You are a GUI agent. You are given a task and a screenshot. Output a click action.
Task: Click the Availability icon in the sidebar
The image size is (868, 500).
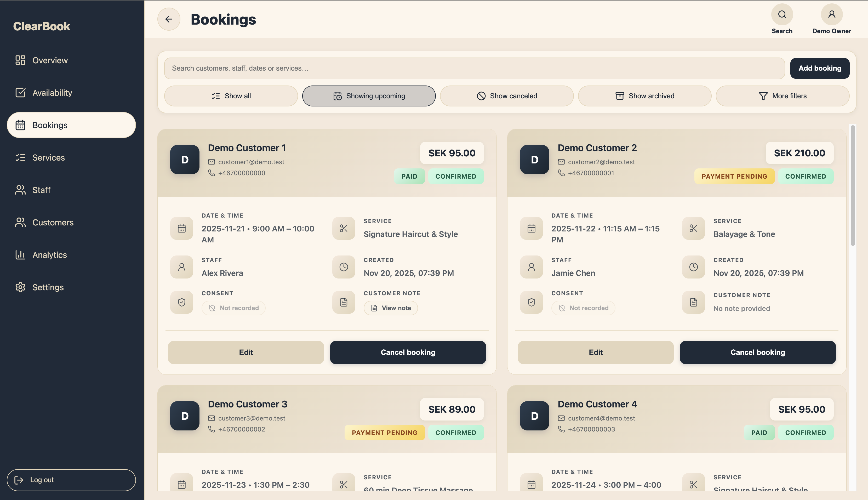pyautogui.click(x=20, y=92)
